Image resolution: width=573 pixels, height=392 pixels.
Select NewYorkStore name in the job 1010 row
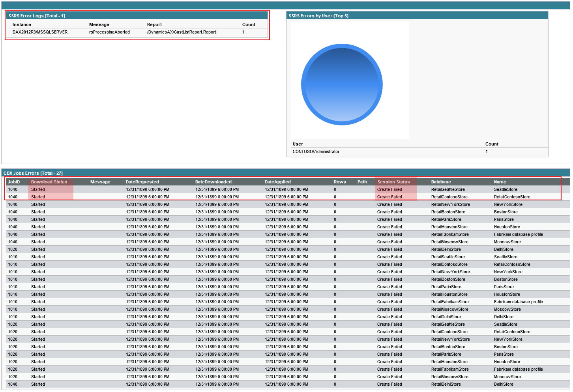[x=508, y=272]
